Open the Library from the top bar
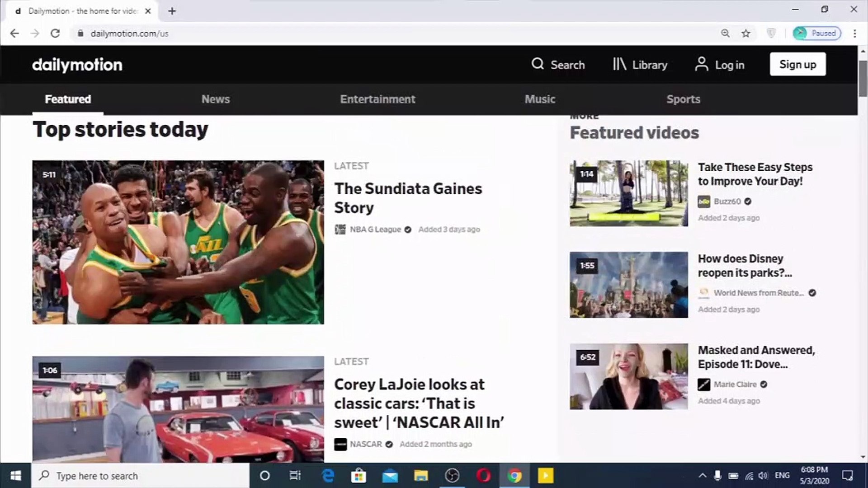Image resolution: width=868 pixels, height=488 pixels. (640, 65)
